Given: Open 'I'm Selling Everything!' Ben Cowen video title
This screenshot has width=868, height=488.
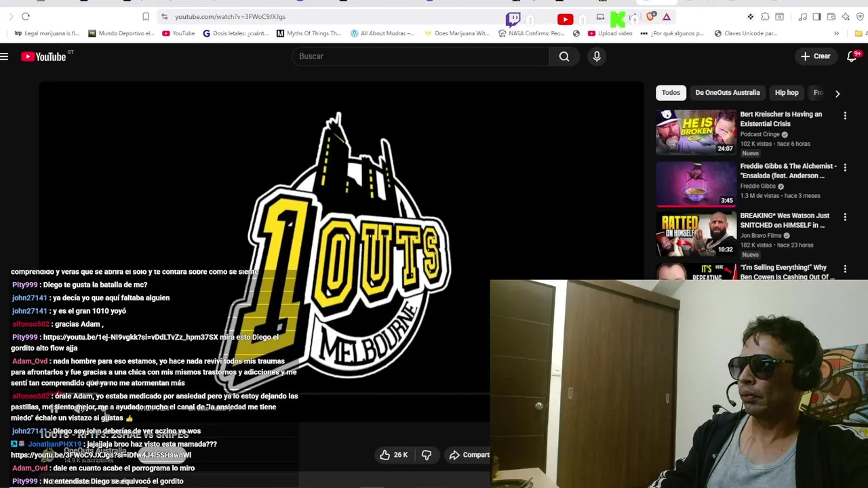Looking at the screenshot, I should tap(788, 272).
